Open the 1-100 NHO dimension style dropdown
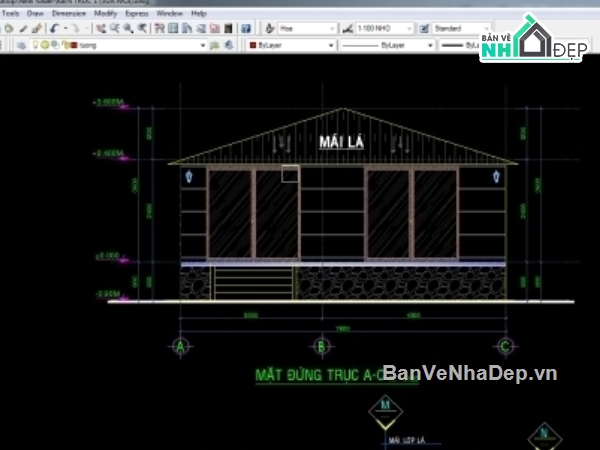 410,29
